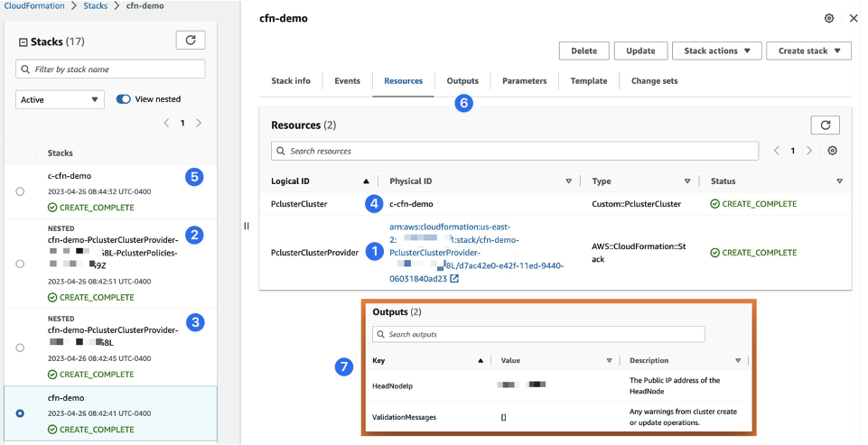Go to next Resources page arrow

(x=809, y=151)
